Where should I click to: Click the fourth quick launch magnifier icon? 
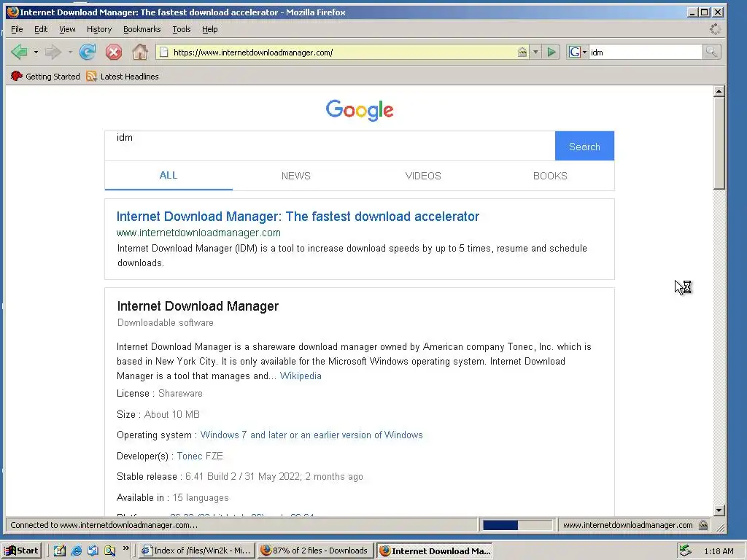coord(109,551)
